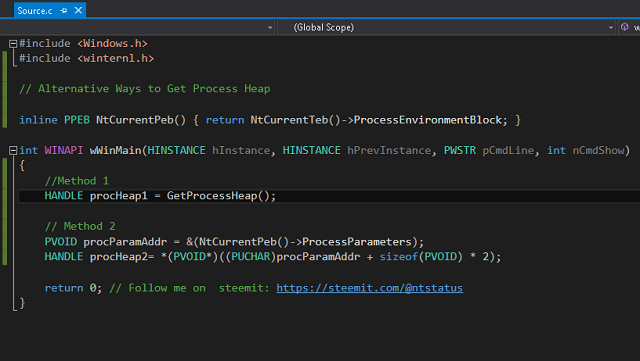Click the hPrevInstance parameter
The image size is (640, 361).
tap(389, 150)
